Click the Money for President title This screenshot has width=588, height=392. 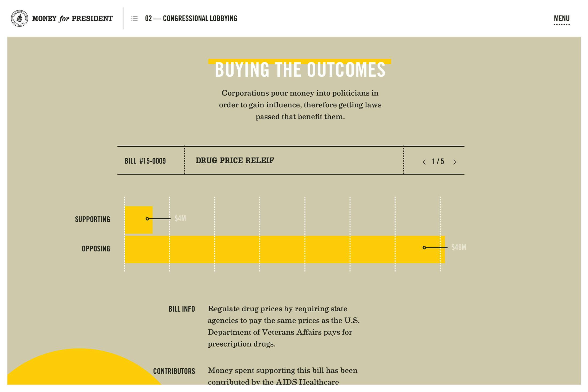tap(72, 19)
